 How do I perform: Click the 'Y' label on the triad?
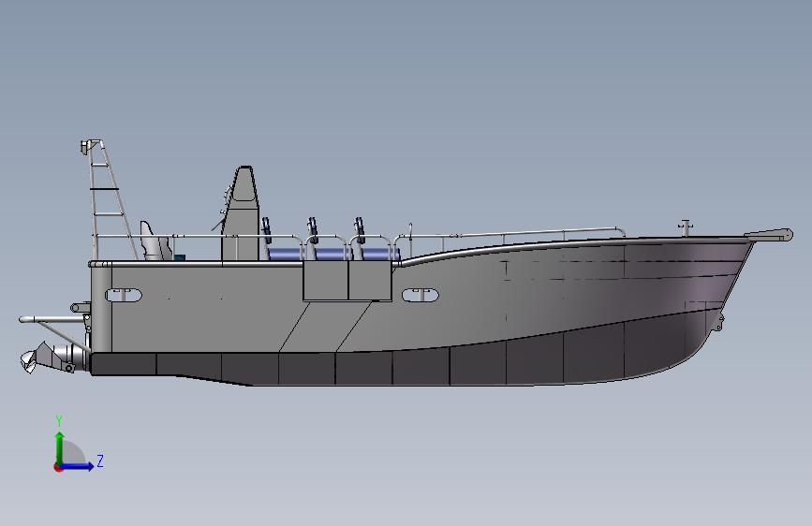pos(59,421)
